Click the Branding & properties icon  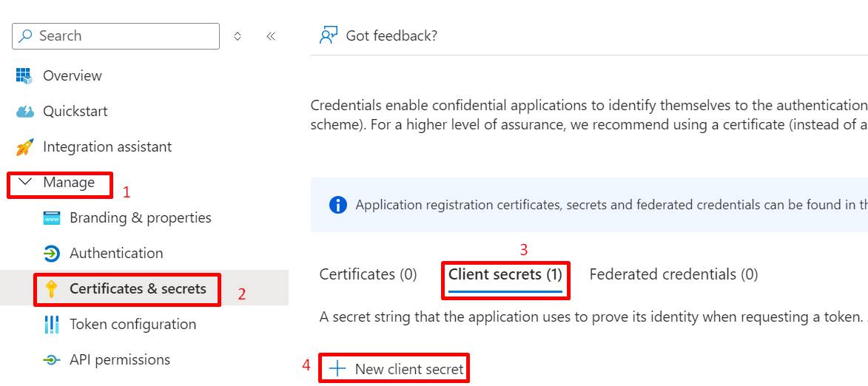point(52,217)
